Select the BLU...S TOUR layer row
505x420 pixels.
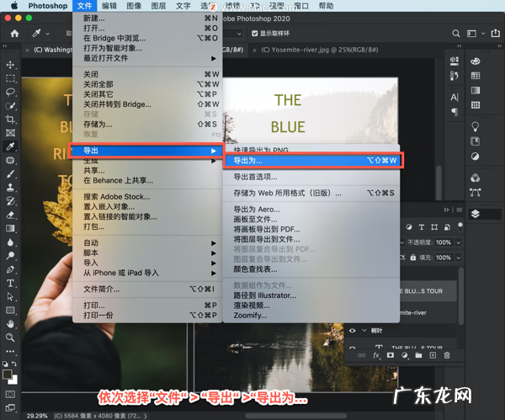click(428, 291)
